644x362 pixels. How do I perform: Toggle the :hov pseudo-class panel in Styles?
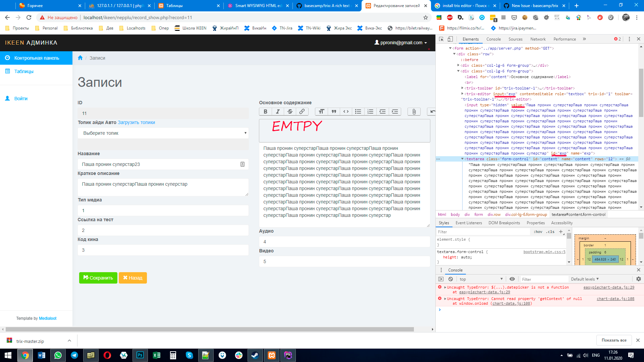point(538,232)
